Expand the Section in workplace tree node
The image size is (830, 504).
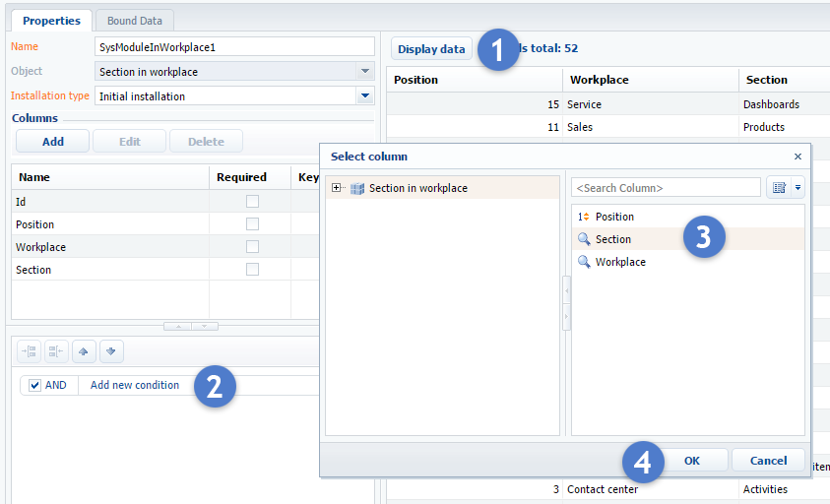tap(337, 188)
